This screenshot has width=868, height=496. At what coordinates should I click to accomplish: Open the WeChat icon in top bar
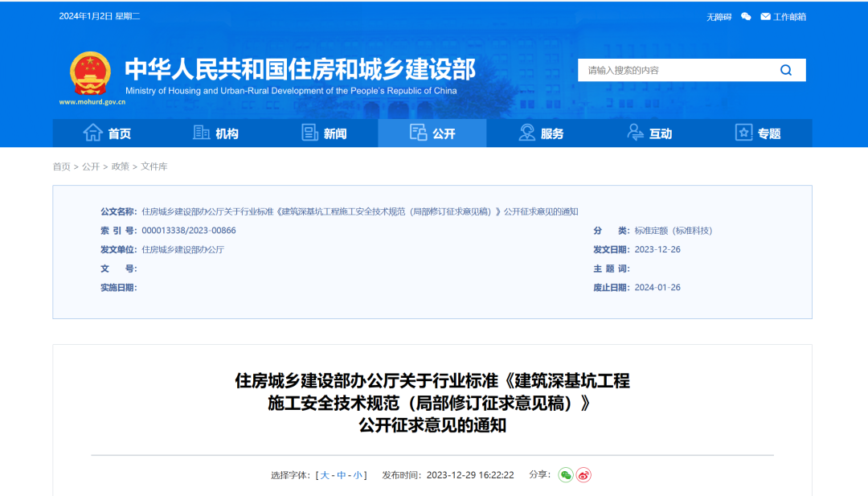pos(746,17)
